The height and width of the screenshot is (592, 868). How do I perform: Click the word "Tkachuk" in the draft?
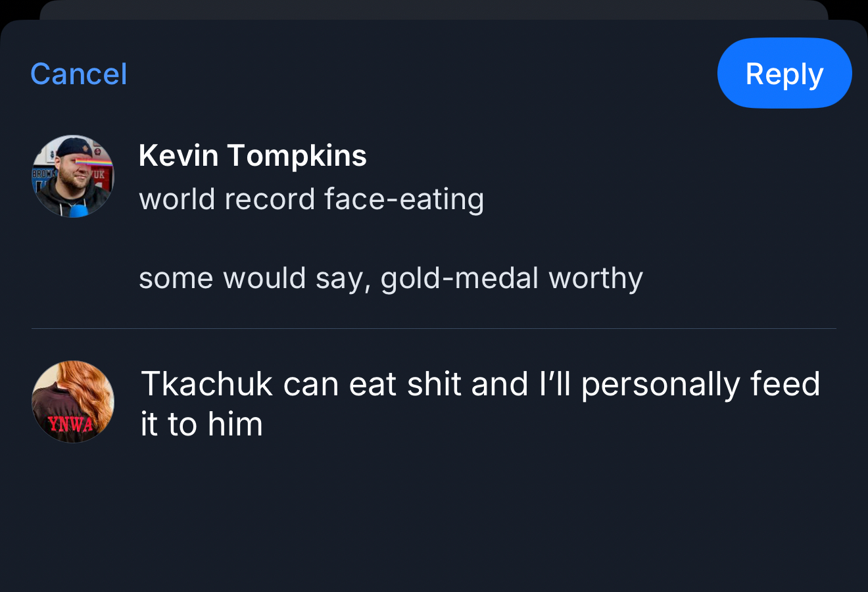pos(206,384)
